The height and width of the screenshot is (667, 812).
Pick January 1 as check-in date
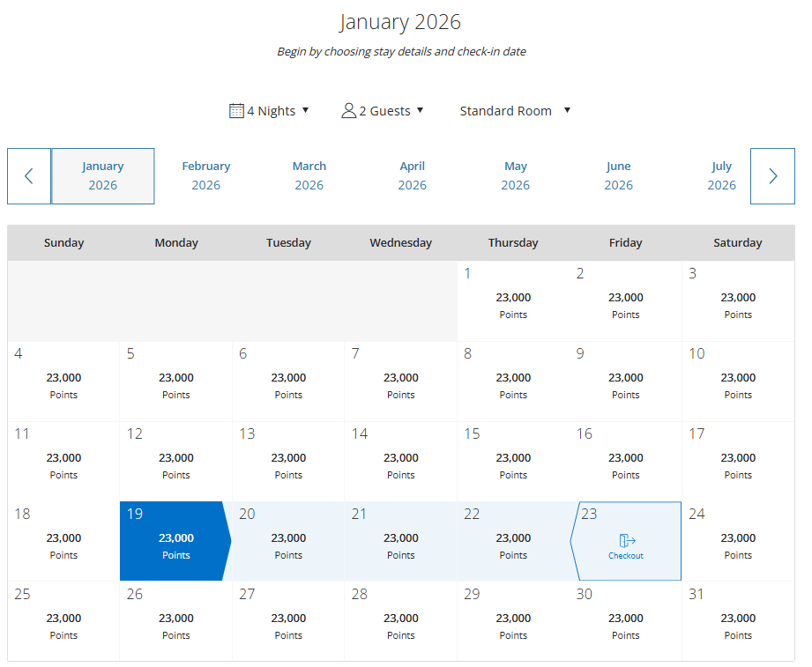(x=513, y=301)
